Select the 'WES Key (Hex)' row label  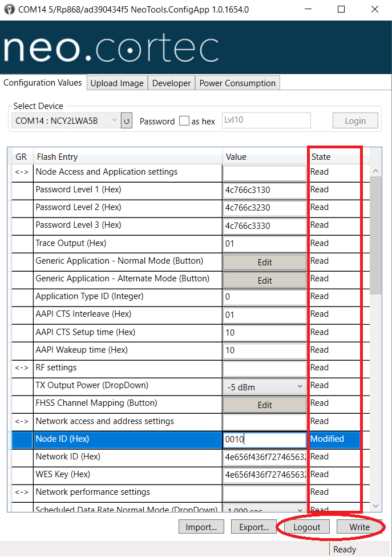pyautogui.click(x=63, y=475)
